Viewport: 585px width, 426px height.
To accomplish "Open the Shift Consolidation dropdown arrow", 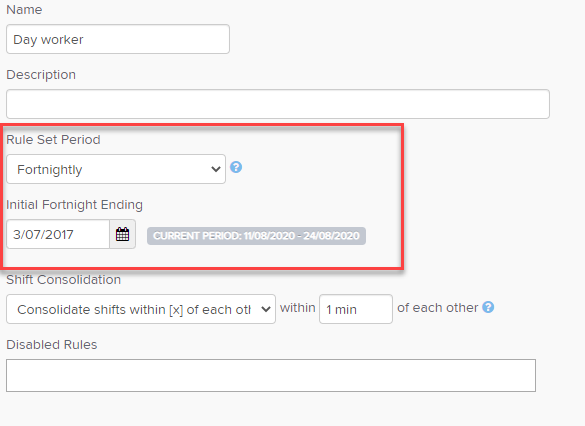I will pyautogui.click(x=266, y=309).
